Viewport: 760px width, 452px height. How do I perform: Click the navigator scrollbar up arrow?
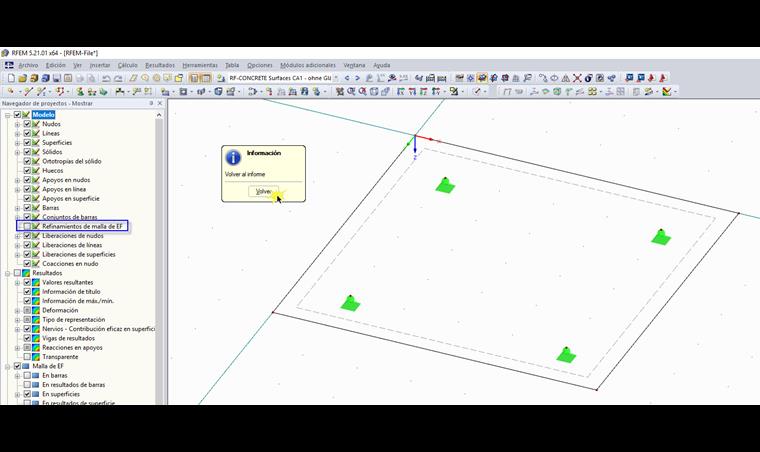coord(159,115)
